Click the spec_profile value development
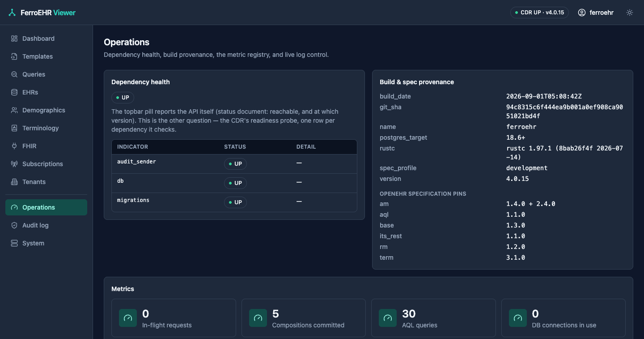 [527, 168]
